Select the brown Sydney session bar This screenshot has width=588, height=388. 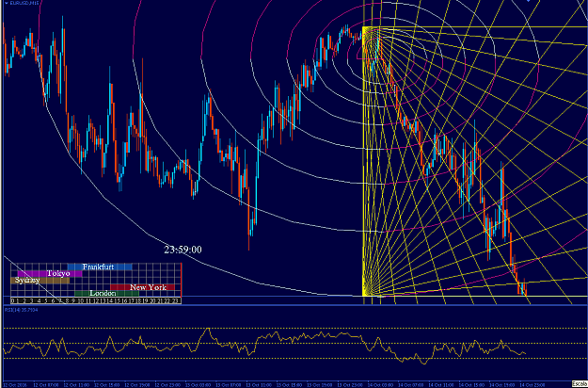point(40,281)
